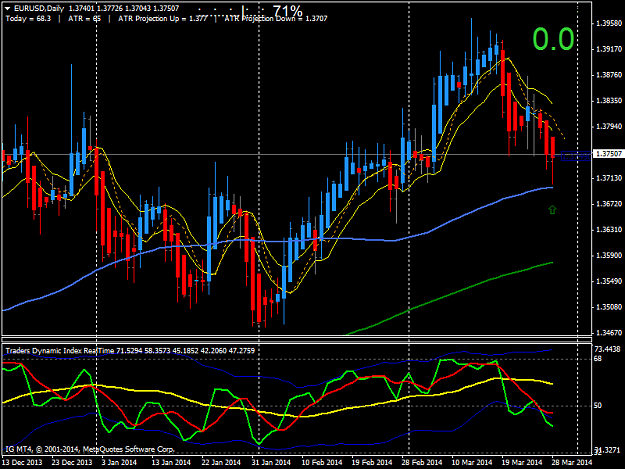The image size is (625, 469).
Task: Click the 'Today = 68.3' readout
Action: coord(28,18)
